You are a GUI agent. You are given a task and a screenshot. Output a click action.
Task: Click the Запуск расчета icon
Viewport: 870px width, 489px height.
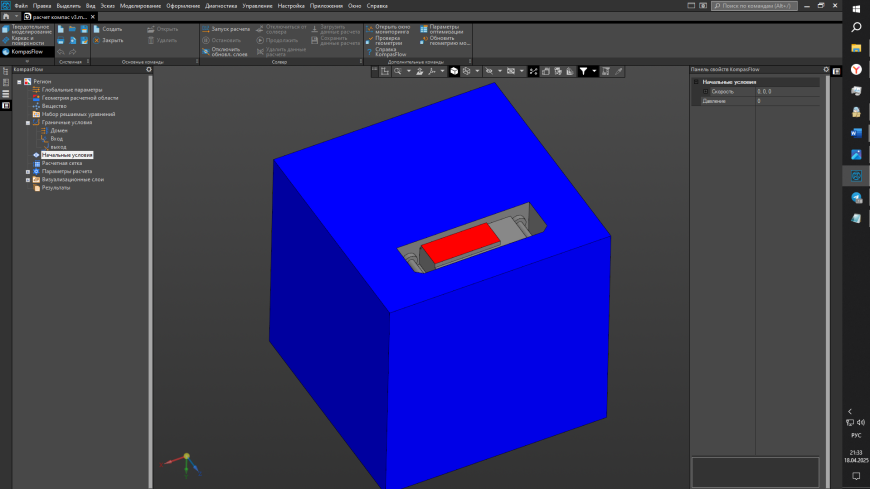pos(206,29)
